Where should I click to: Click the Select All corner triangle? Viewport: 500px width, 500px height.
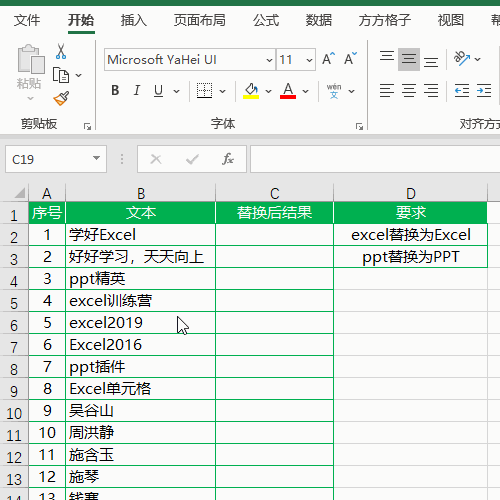tap(19, 193)
